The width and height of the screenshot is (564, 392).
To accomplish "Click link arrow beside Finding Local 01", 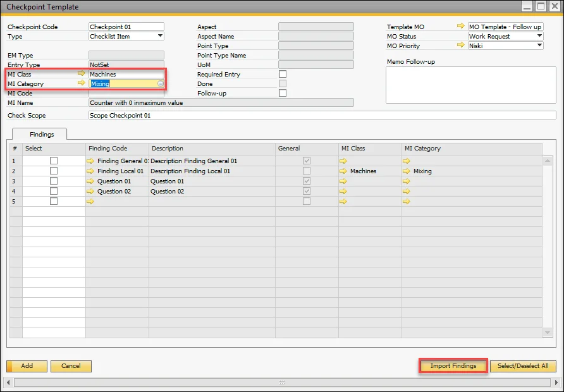I will tap(90, 171).
